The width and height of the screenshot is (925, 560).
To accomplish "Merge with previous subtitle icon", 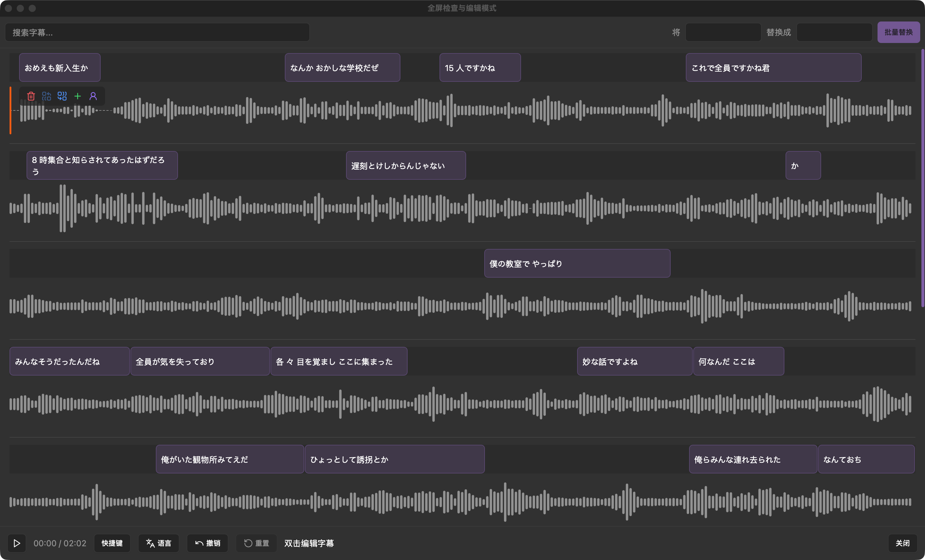I will click(x=47, y=96).
